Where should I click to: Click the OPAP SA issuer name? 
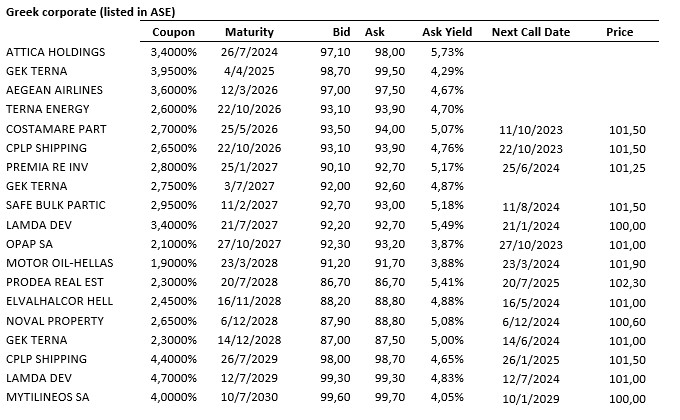33,243
